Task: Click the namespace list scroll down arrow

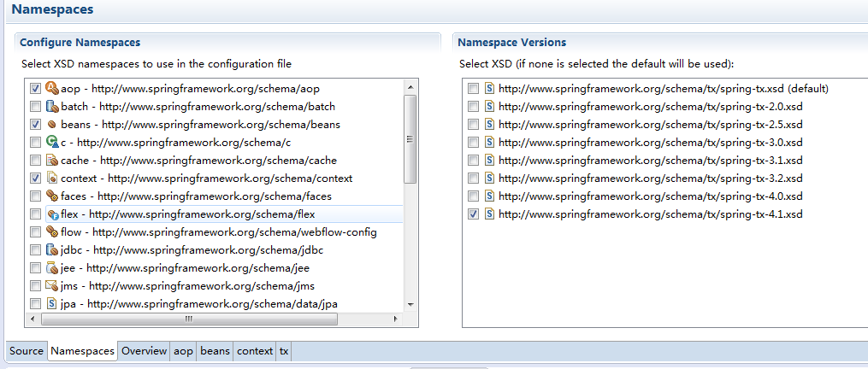Action: [x=410, y=304]
